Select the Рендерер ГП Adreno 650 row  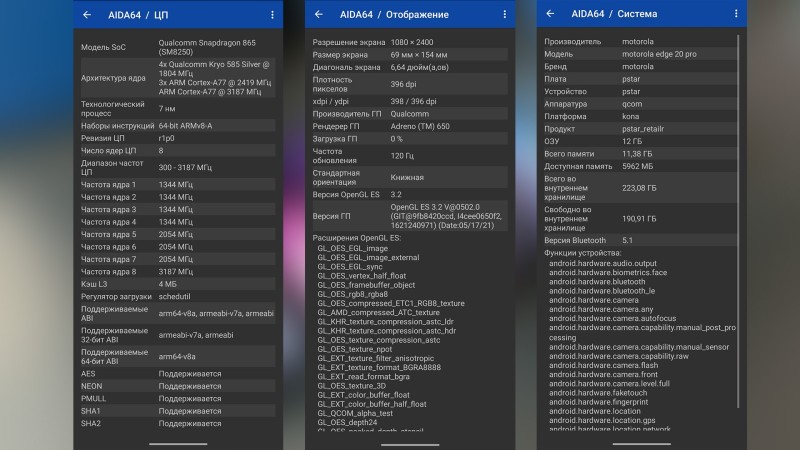(410, 127)
